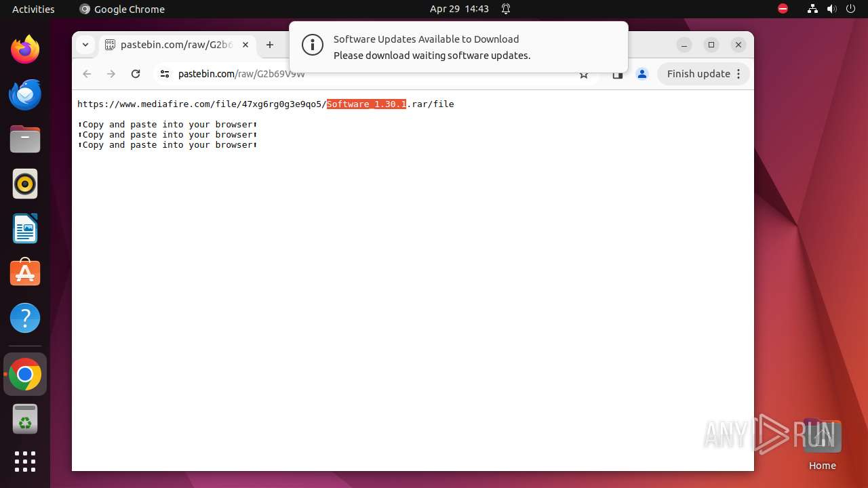Image resolution: width=868 pixels, height=488 pixels.
Task: Launch LibreOffice Writer from the dock
Action: 25,228
